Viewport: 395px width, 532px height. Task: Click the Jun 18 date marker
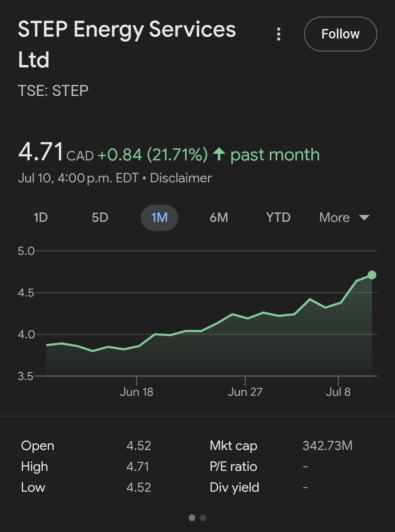tap(136, 392)
